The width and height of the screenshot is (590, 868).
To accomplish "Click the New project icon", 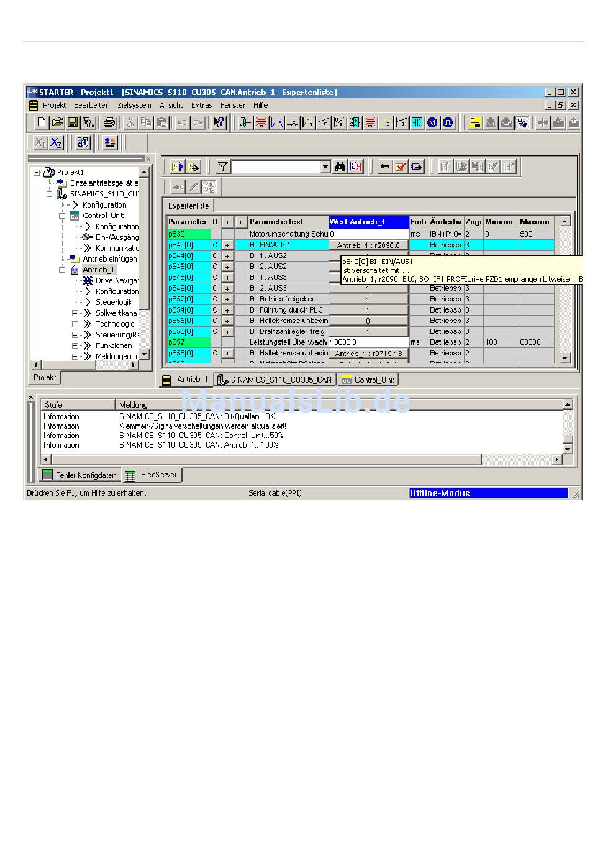I will 42,122.
